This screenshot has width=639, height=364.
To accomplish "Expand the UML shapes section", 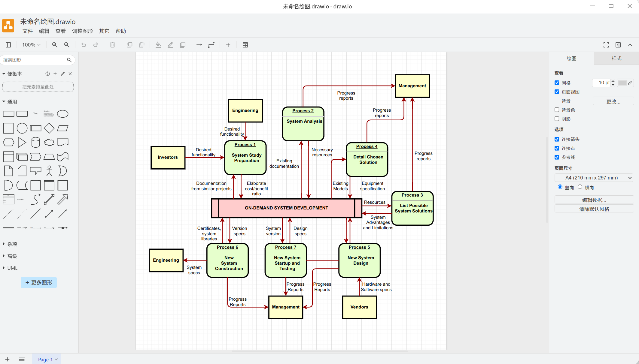I will pyautogui.click(x=12, y=268).
